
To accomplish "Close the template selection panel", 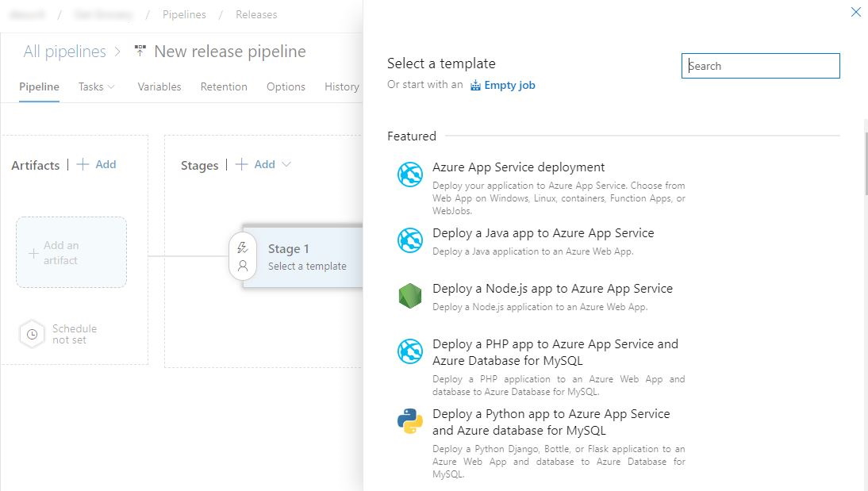I will pyautogui.click(x=856, y=12).
